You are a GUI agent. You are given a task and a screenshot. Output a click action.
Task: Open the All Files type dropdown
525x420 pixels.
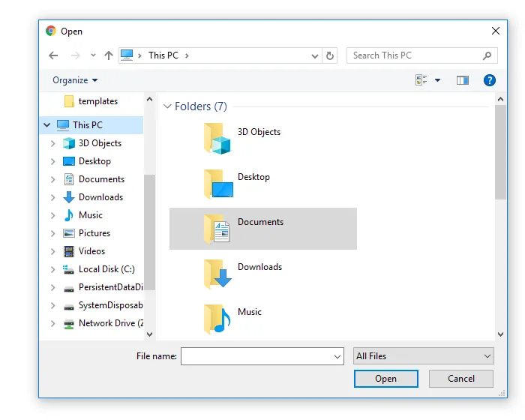coord(424,356)
